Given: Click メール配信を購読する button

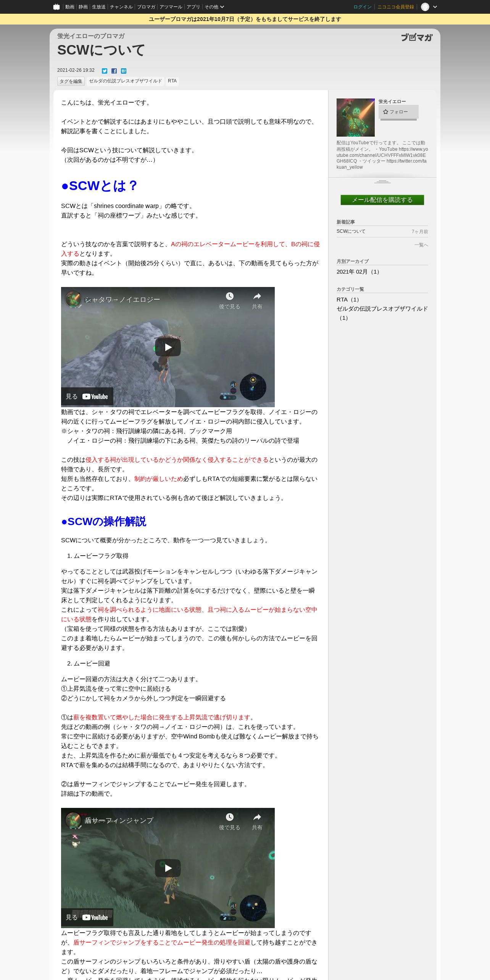Looking at the screenshot, I should click(382, 200).
